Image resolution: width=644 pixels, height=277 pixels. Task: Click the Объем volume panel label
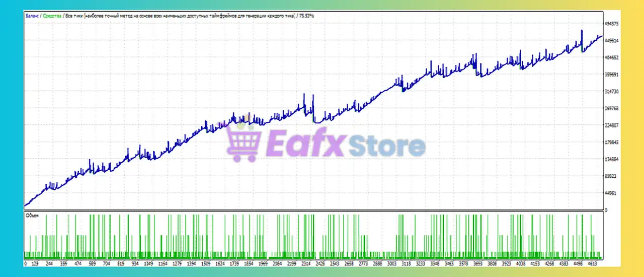pos(31,215)
